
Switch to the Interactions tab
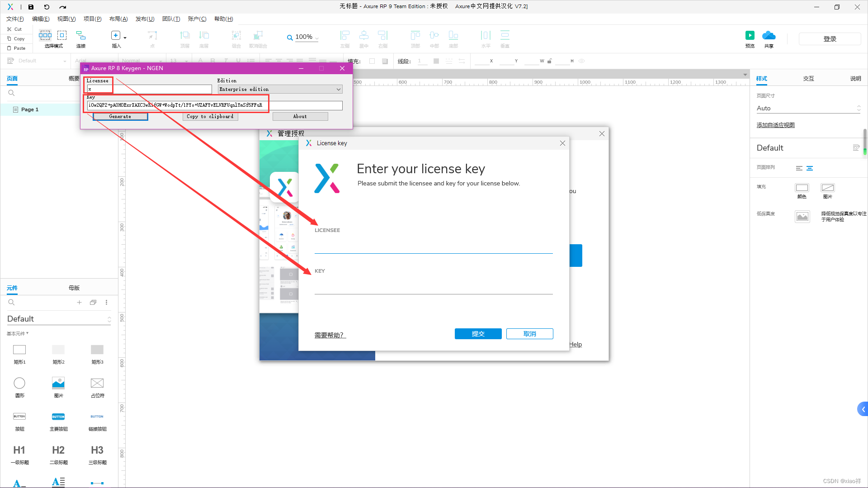pyautogui.click(x=808, y=79)
